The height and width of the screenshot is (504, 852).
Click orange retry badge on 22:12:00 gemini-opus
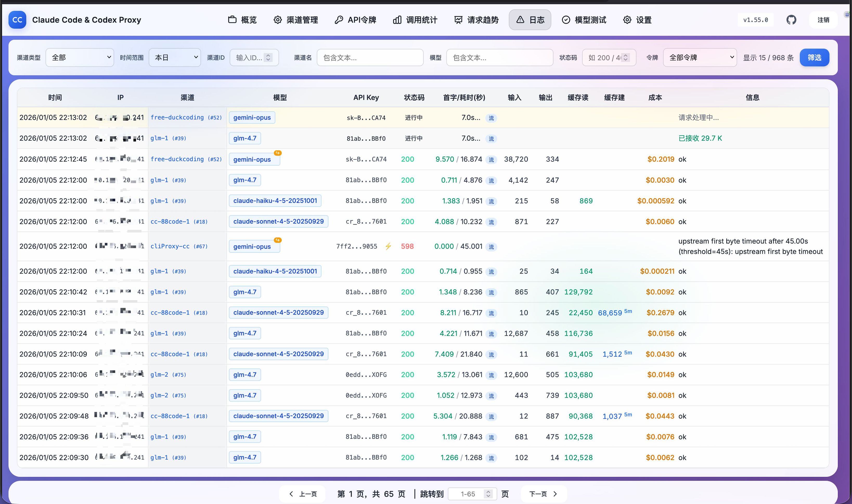coord(278,240)
